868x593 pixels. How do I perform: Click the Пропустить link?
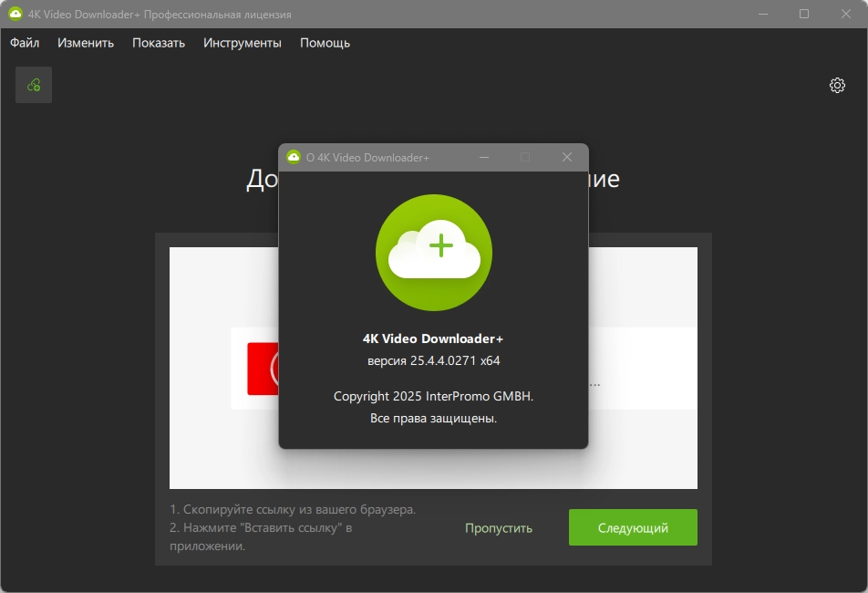[498, 528]
